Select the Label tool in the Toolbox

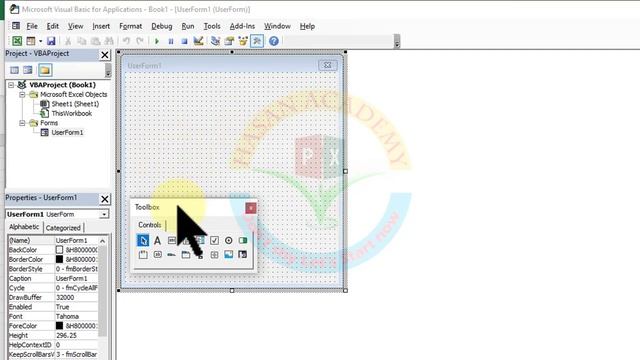point(157,240)
